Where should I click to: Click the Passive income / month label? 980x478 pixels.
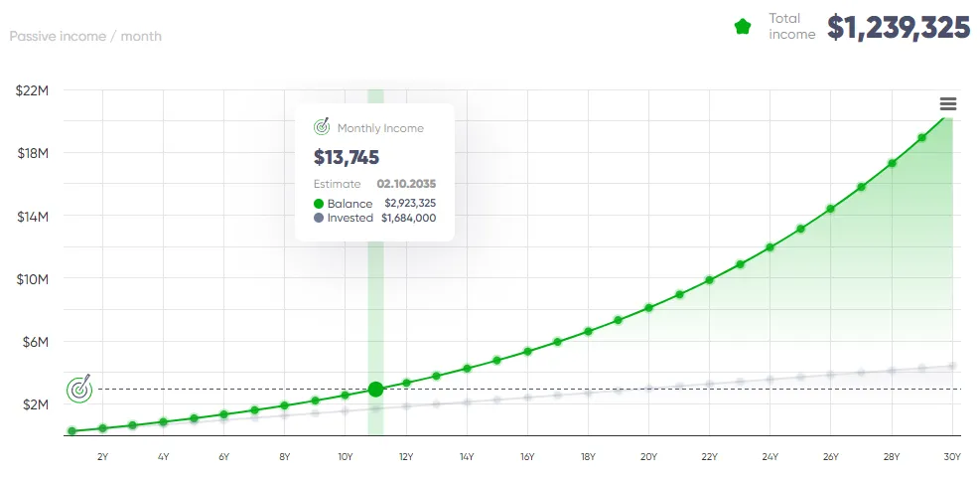pyautogui.click(x=85, y=37)
